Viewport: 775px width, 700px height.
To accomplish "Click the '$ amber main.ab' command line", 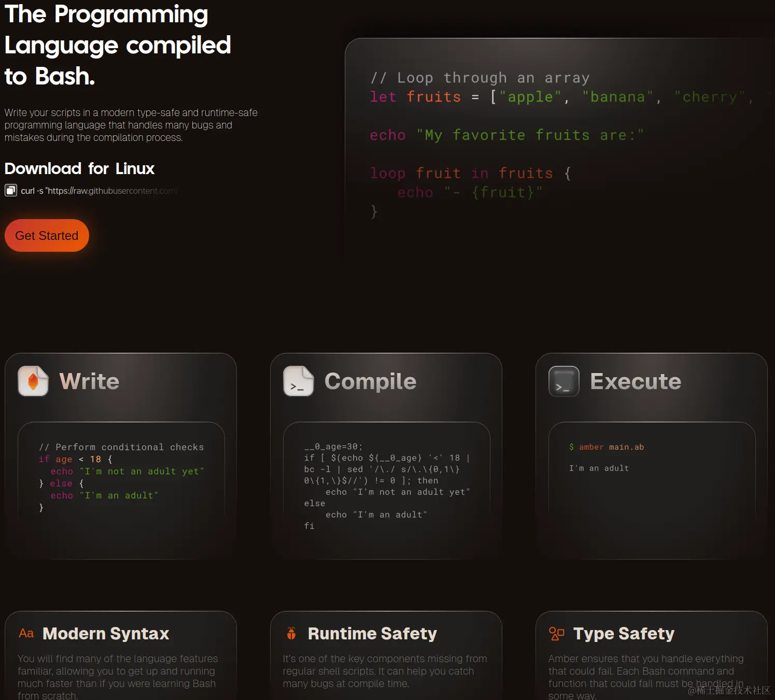I will click(607, 447).
